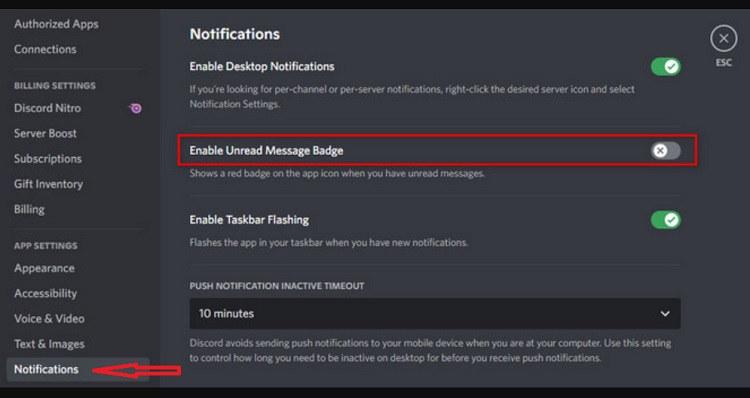
Task: Switch off Enable Taskbar Flashing toggle
Action: [x=665, y=220]
